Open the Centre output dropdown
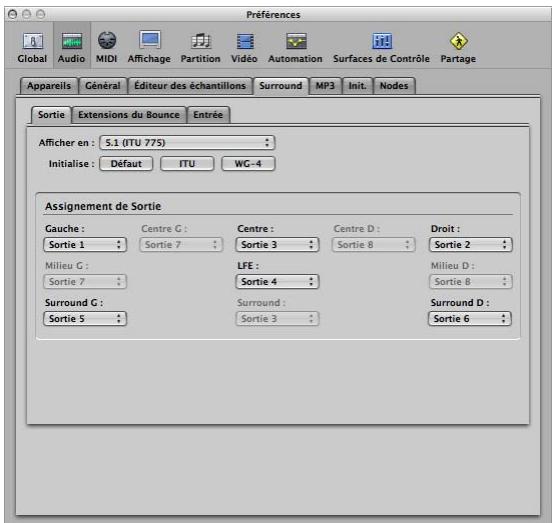The image size is (554, 523). 277,245
